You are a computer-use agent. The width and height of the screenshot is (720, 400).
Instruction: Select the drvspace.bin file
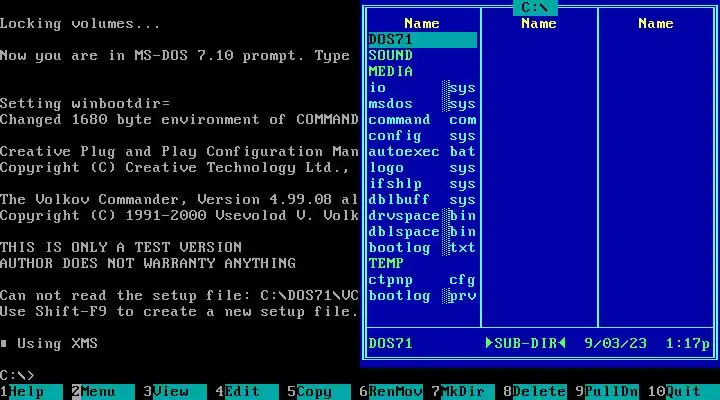click(422, 216)
